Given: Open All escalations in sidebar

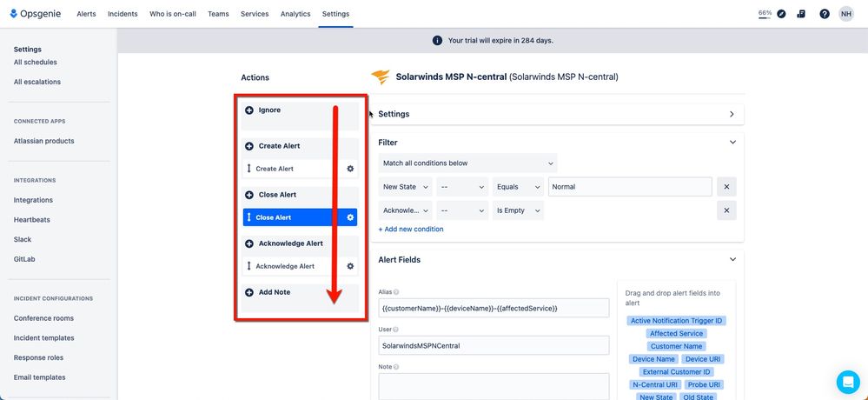Looking at the screenshot, I should [37, 82].
